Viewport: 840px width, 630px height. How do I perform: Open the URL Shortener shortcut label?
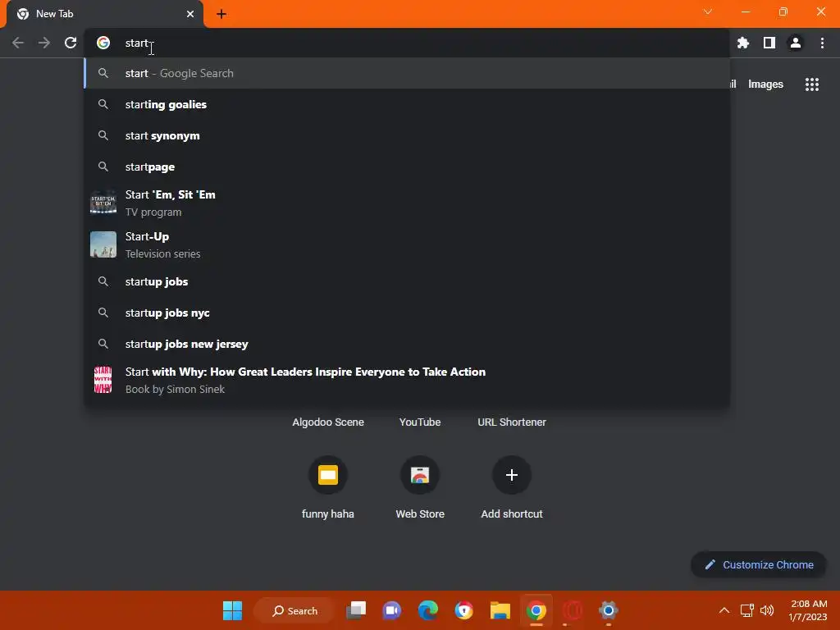click(512, 422)
